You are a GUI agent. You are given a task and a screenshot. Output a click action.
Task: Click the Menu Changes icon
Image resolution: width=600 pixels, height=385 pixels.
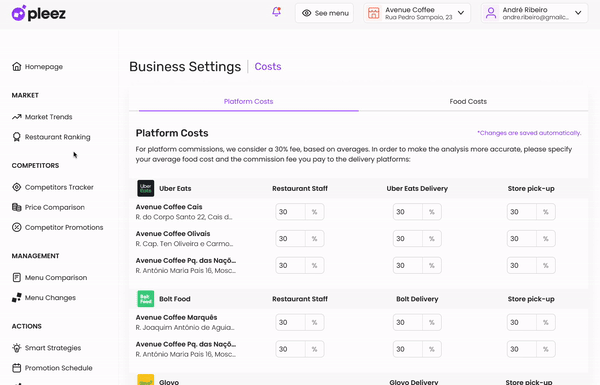click(x=16, y=298)
